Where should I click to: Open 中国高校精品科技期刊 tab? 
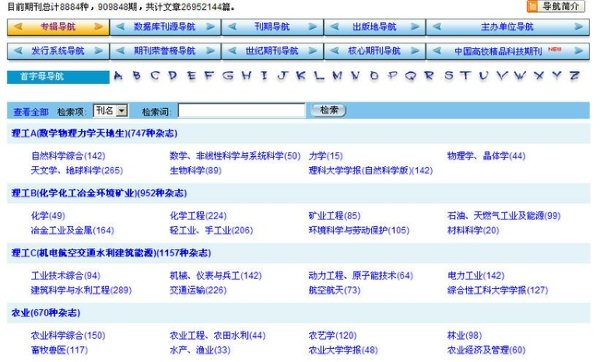tap(508, 51)
